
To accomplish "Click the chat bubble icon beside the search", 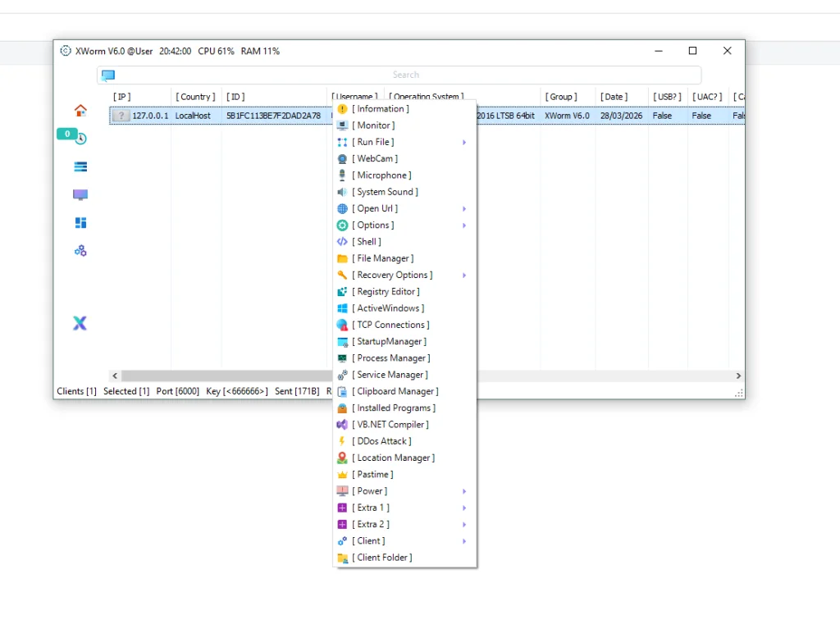I will pyautogui.click(x=108, y=75).
